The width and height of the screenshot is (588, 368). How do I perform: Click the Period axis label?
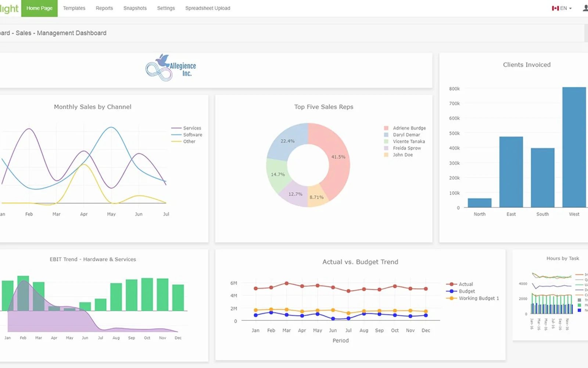tap(341, 340)
